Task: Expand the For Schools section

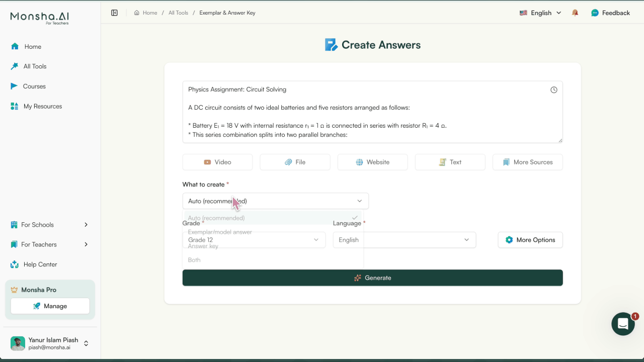Action: click(49, 225)
